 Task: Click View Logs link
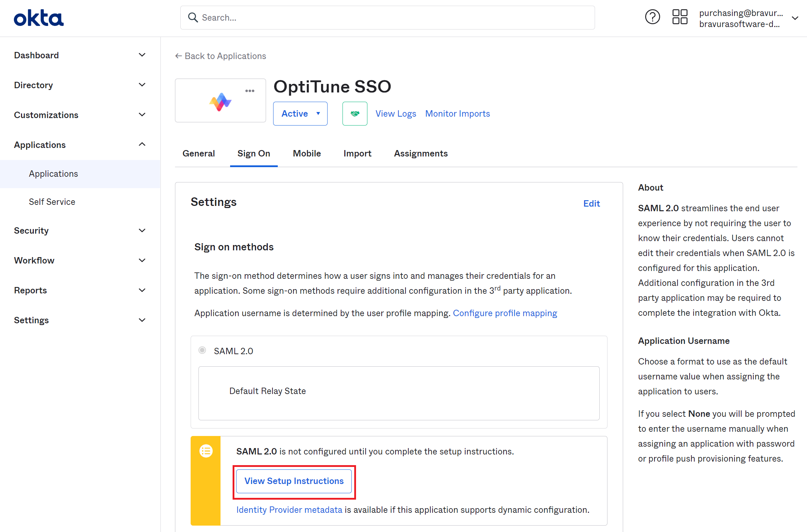pyautogui.click(x=395, y=113)
